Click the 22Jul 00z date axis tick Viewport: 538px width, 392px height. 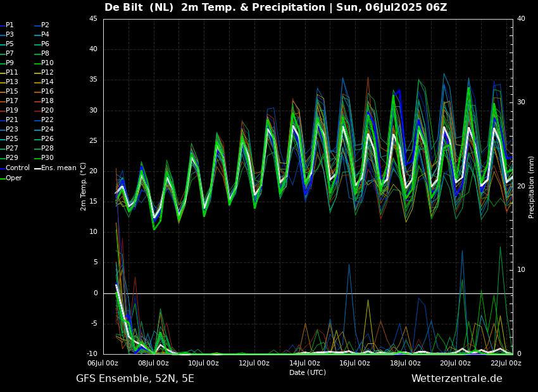tap(506, 363)
